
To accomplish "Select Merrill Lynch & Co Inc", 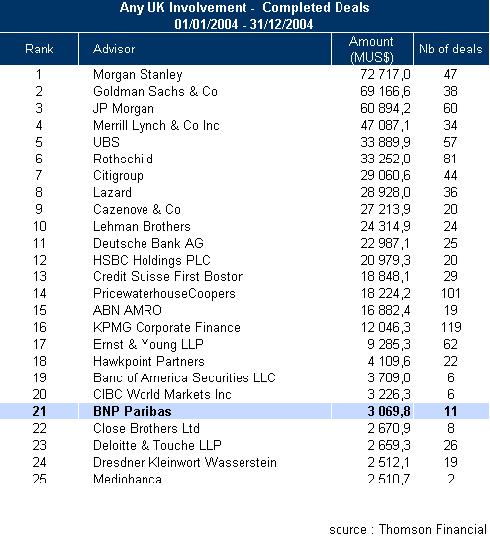I will click(156, 125).
